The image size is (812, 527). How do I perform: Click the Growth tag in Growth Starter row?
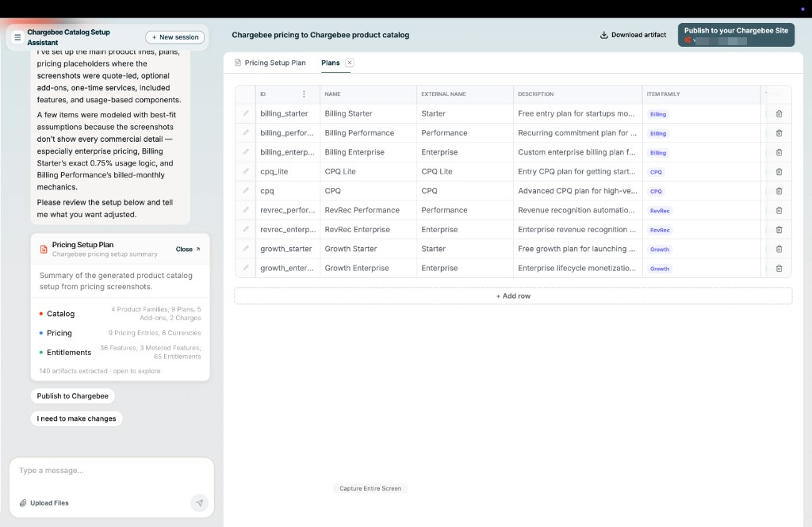[x=659, y=249]
